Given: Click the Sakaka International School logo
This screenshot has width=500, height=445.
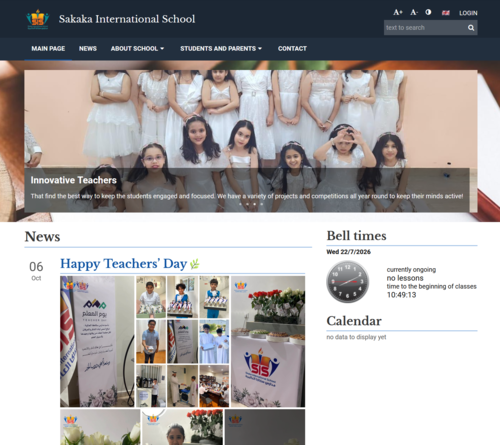Looking at the screenshot, I should [x=38, y=19].
